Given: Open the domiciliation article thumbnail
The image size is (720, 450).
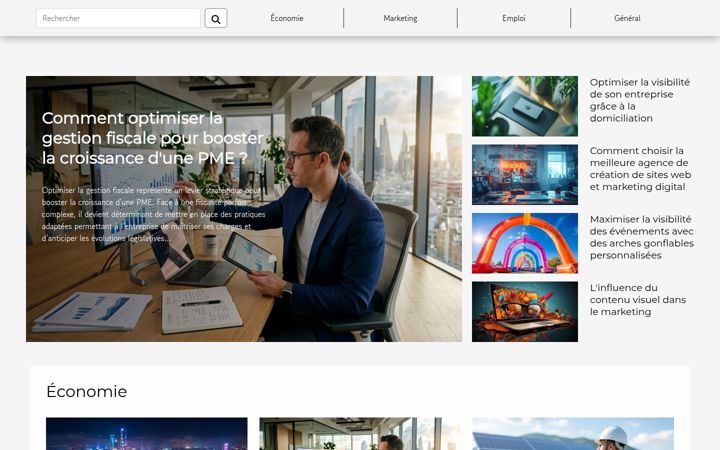Looking at the screenshot, I should coord(525,106).
